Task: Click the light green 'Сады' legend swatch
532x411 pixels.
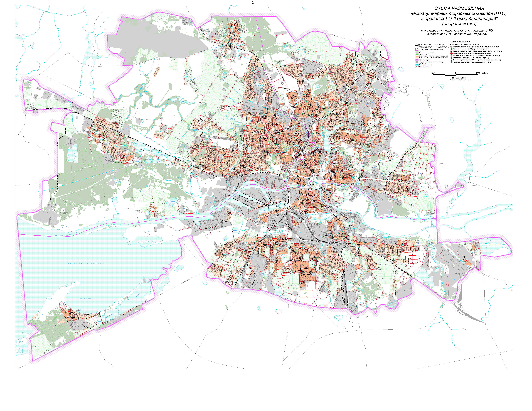Action: (417, 52)
